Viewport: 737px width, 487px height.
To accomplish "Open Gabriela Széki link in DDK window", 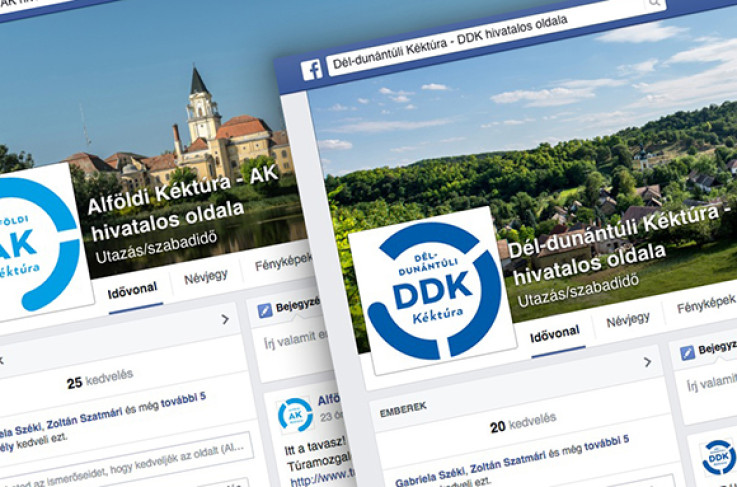I will 430,477.
